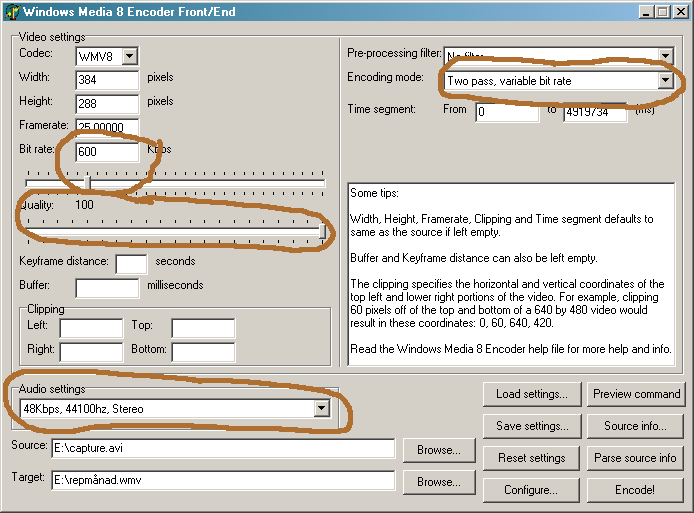This screenshot has height=513, width=694.
Task: Click the Load settings... button
Action: click(532, 394)
